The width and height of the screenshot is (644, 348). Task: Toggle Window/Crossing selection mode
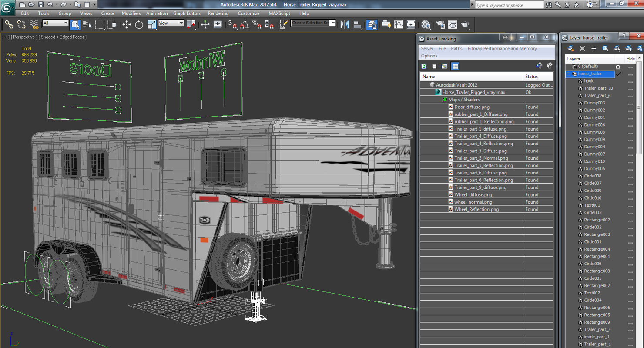pos(112,24)
